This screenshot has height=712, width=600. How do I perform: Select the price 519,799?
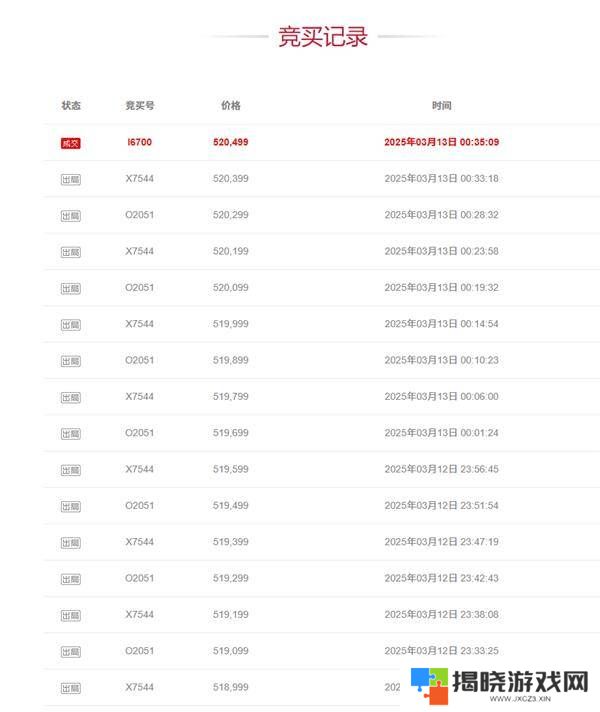(x=231, y=396)
